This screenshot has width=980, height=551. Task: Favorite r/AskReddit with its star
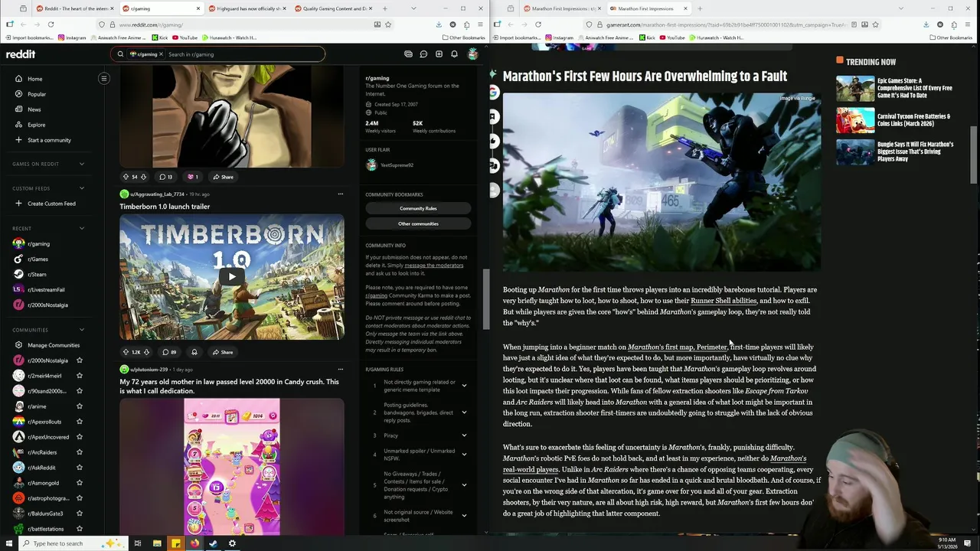(80, 468)
